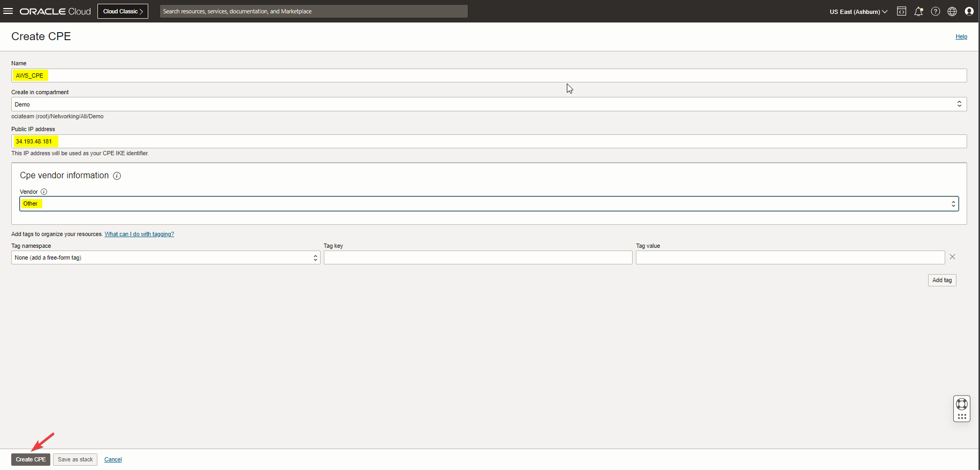Image resolution: width=980 pixels, height=470 pixels.
Task: Open the notifications bell
Action: point(918,11)
